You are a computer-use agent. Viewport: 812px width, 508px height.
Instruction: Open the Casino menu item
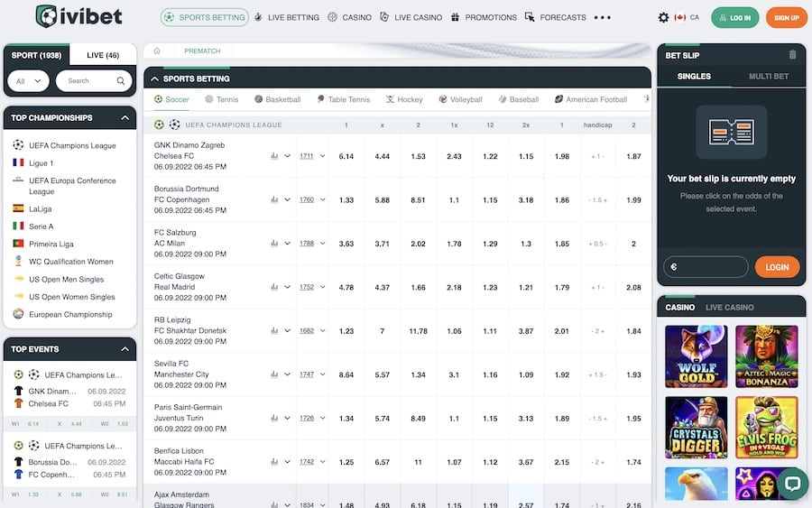pos(349,17)
